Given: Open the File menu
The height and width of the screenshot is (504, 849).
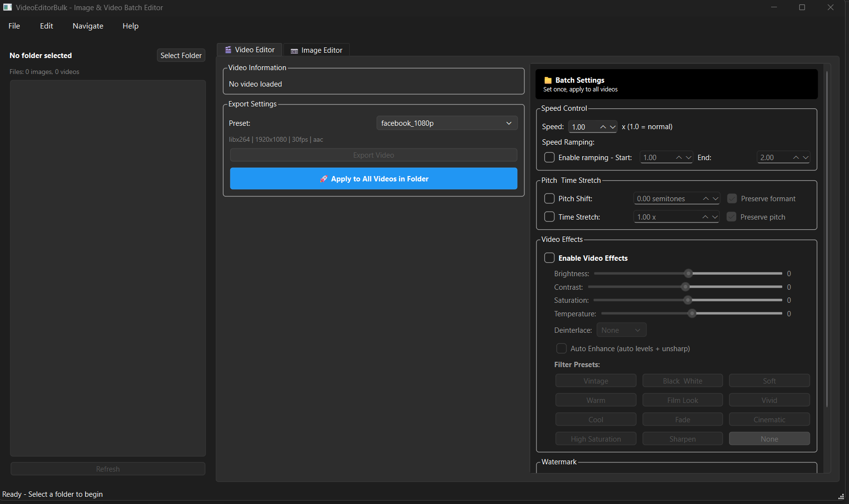Looking at the screenshot, I should pyautogui.click(x=15, y=26).
